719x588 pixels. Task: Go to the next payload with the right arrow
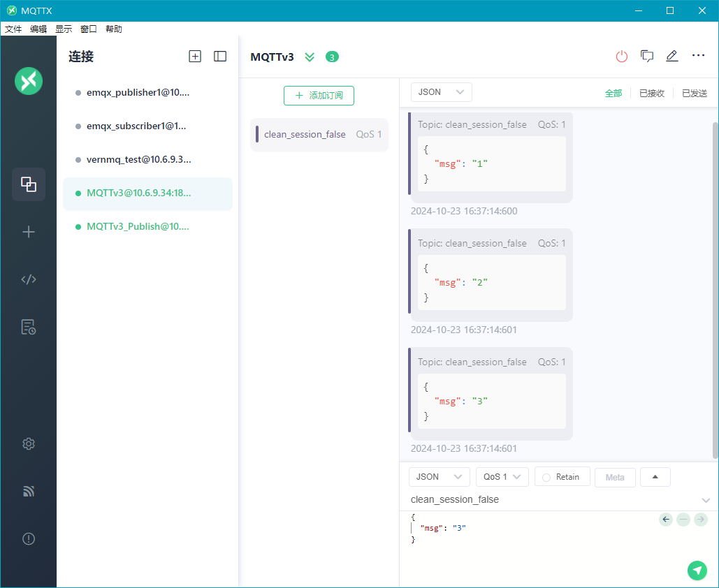coord(701,520)
